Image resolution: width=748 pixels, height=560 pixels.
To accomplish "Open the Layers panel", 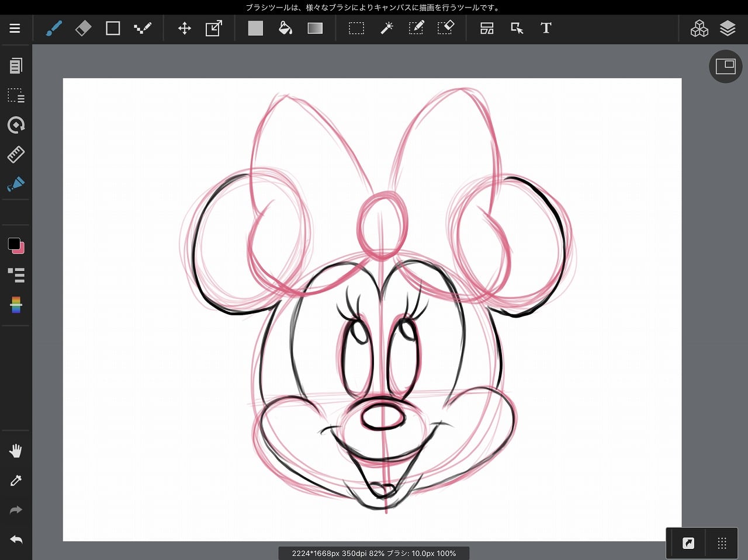I will [728, 28].
